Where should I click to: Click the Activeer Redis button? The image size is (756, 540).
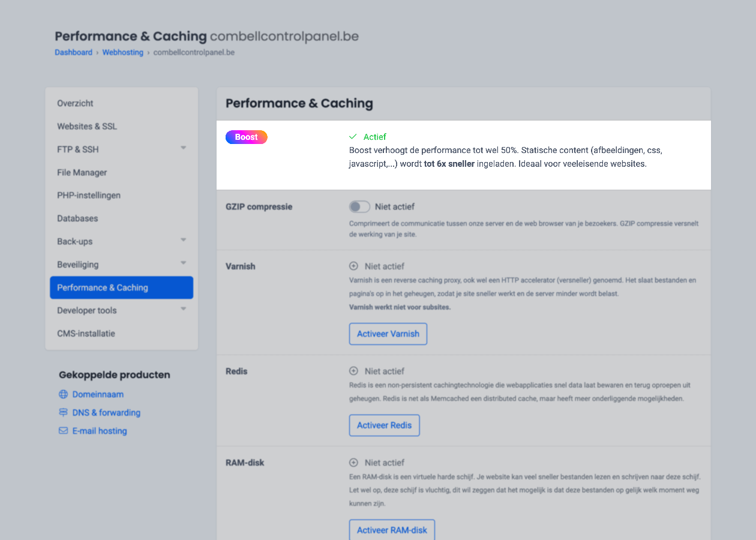[x=385, y=425]
